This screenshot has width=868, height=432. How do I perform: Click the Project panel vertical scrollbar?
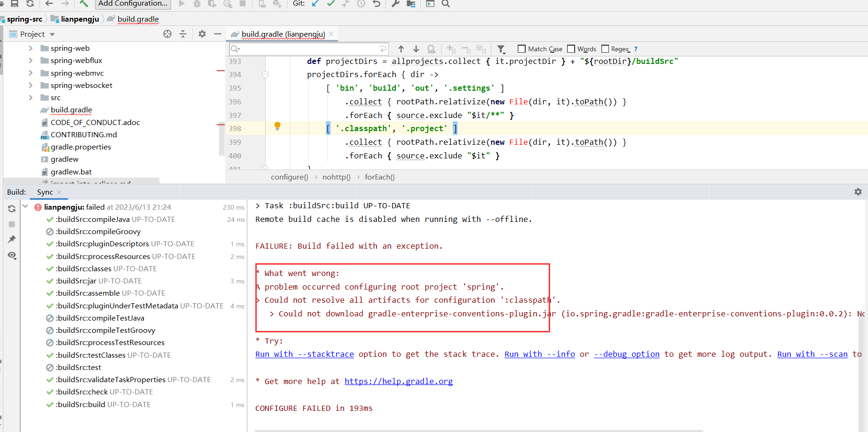pyautogui.click(x=222, y=139)
